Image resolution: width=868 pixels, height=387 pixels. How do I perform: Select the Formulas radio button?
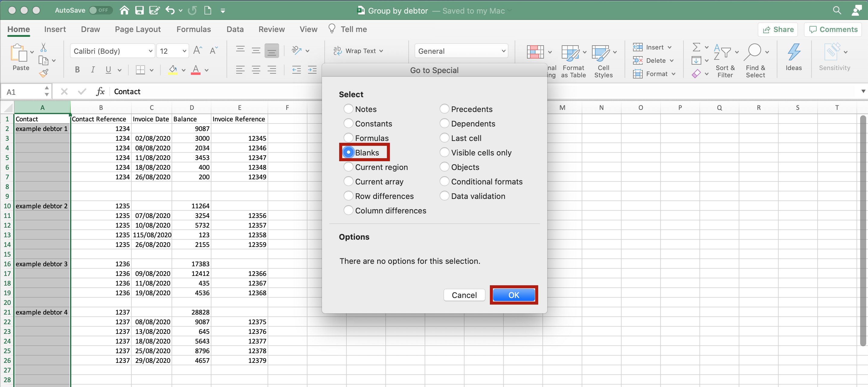(x=349, y=138)
